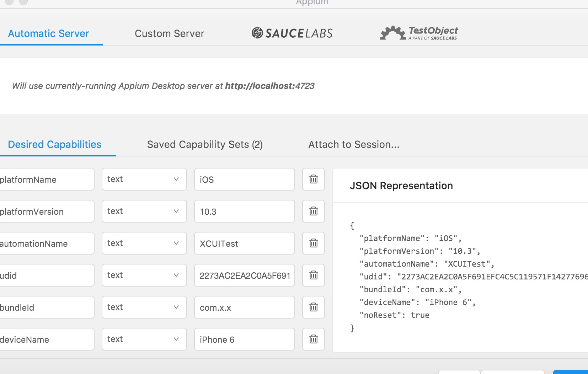Click the com.x.x bundle value field
The width and height of the screenshot is (588, 374).
[245, 307]
